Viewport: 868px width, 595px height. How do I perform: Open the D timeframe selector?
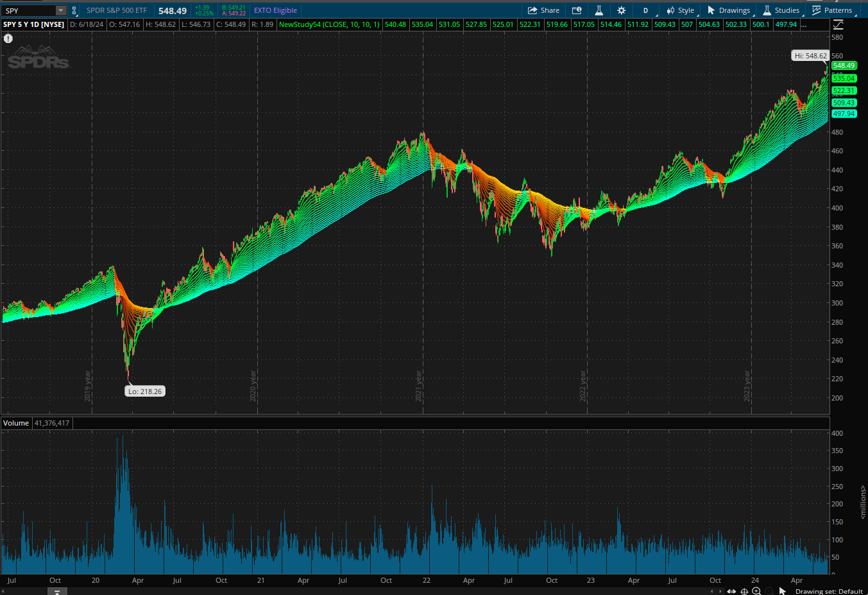[645, 10]
